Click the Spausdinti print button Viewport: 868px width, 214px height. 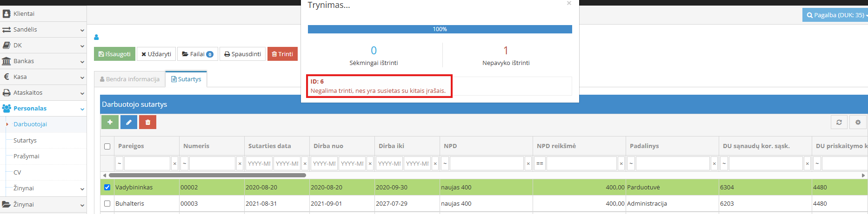click(242, 54)
